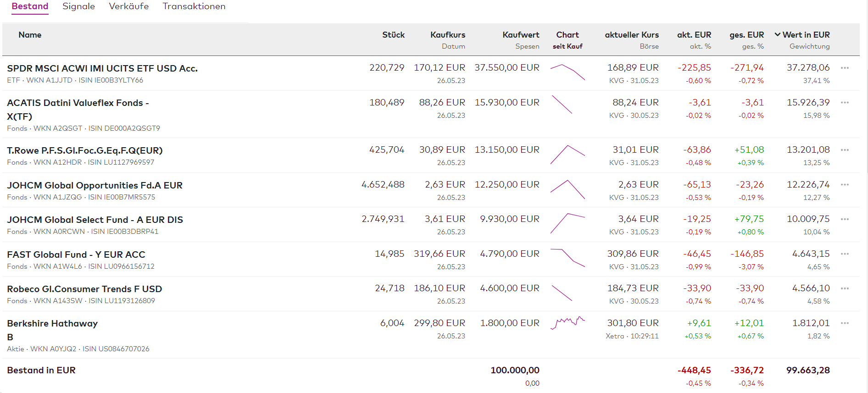Open SPDR MSCI ACWI IMI ETF details
The width and height of the screenshot is (868, 393).
[x=102, y=68]
